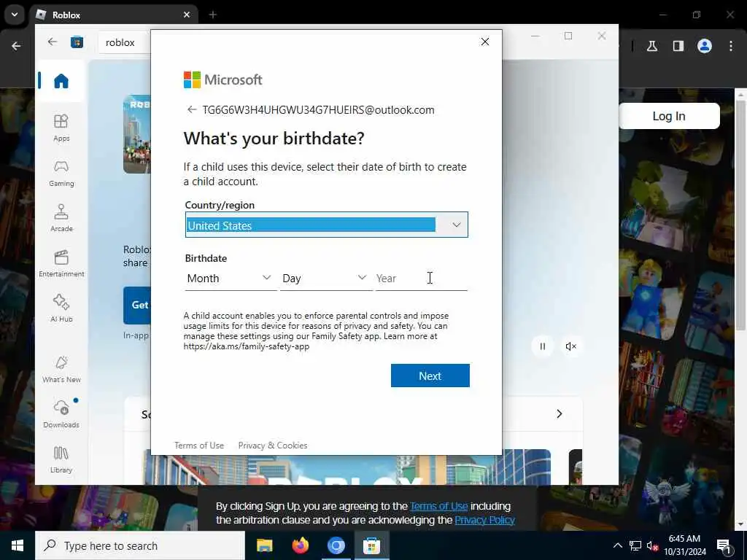Open the tab search dropdown arrow
The height and width of the screenshot is (560, 747).
tap(15, 15)
